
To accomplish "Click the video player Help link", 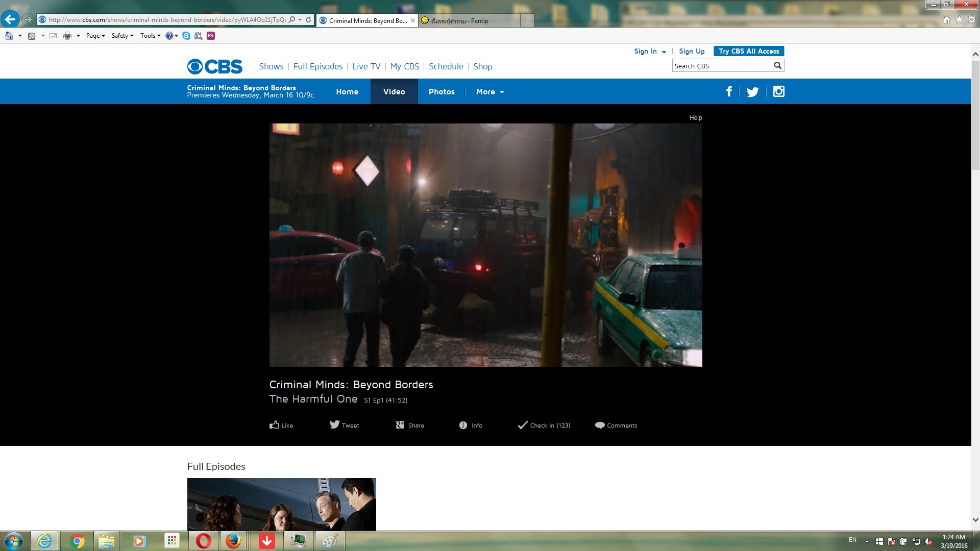I will 696,118.
